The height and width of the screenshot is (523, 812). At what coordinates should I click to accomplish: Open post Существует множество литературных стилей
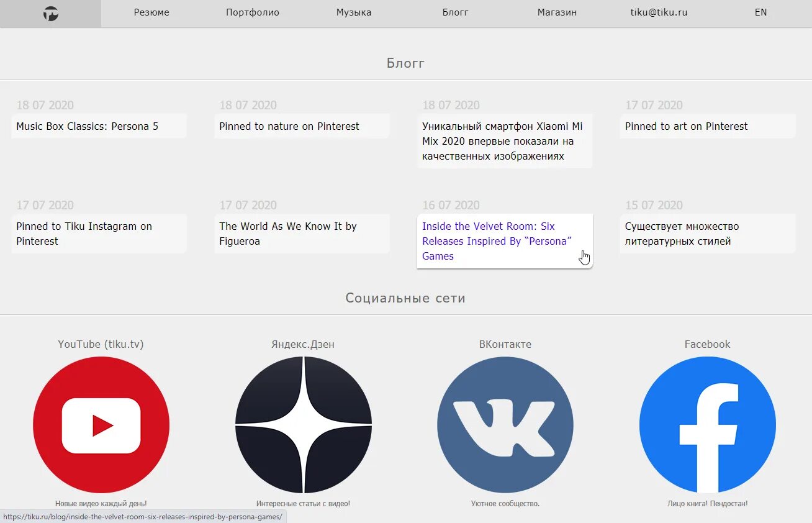[x=708, y=234]
